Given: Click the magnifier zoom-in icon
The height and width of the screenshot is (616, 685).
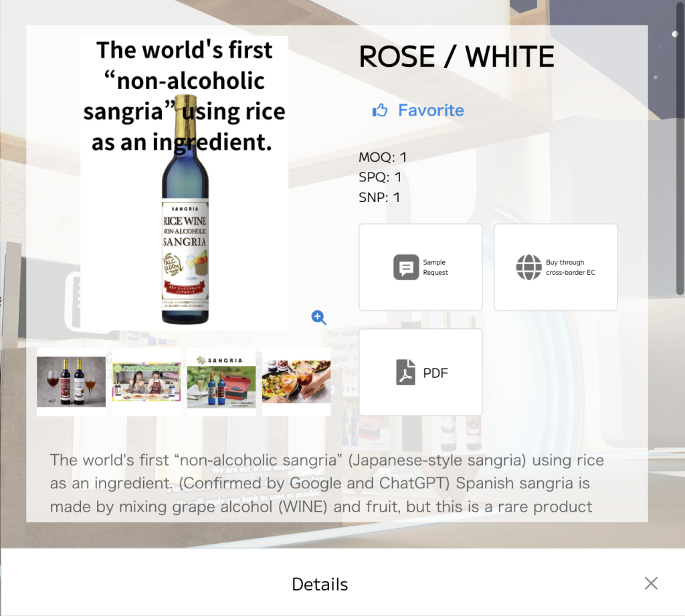Looking at the screenshot, I should [319, 318].
